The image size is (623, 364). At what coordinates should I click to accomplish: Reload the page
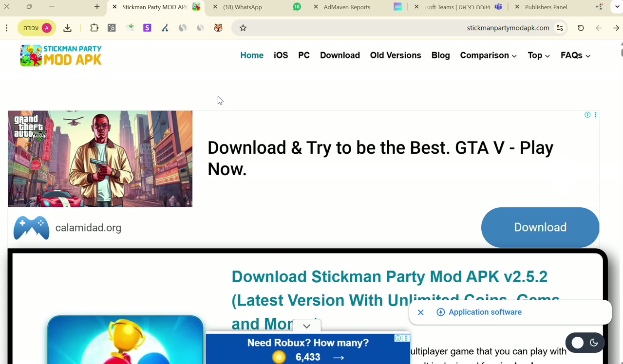point(581,28)
